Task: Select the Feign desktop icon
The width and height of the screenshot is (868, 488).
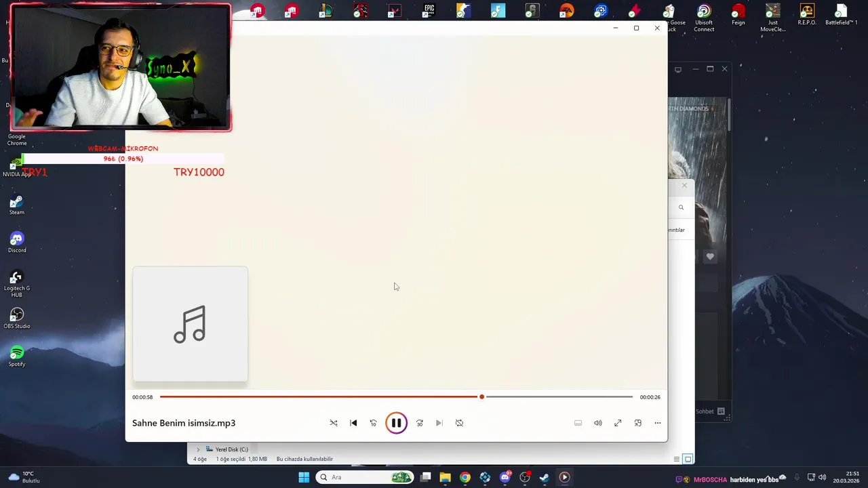Action: 738,15
